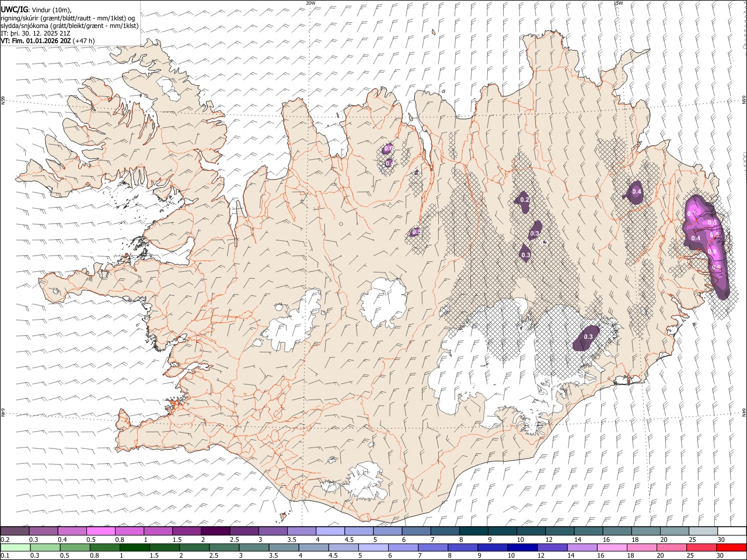Click the 0.3 value on the southeast glacier patch
This screenshot has width=747, height=560.
(588, 337)
